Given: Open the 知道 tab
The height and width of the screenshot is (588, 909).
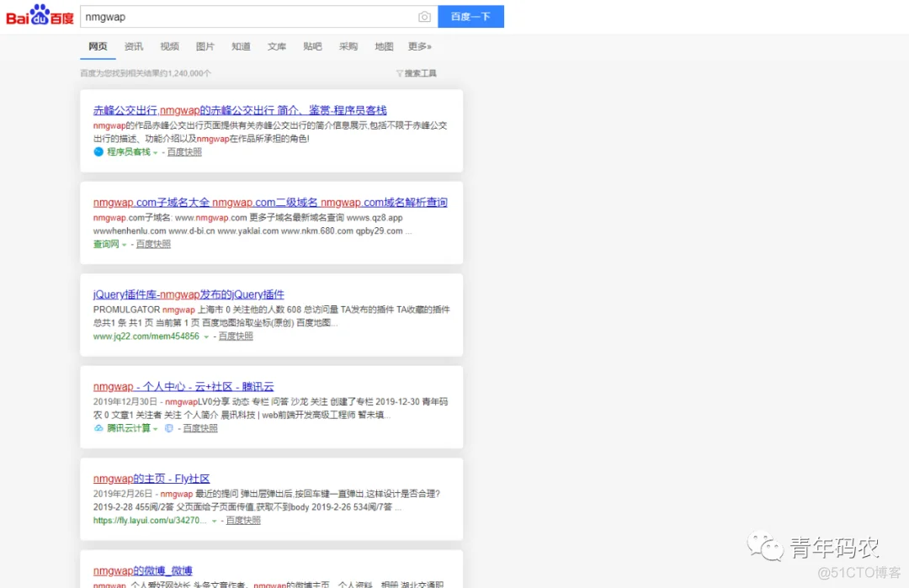Looking at the screenshot, I should pos(242,46).
